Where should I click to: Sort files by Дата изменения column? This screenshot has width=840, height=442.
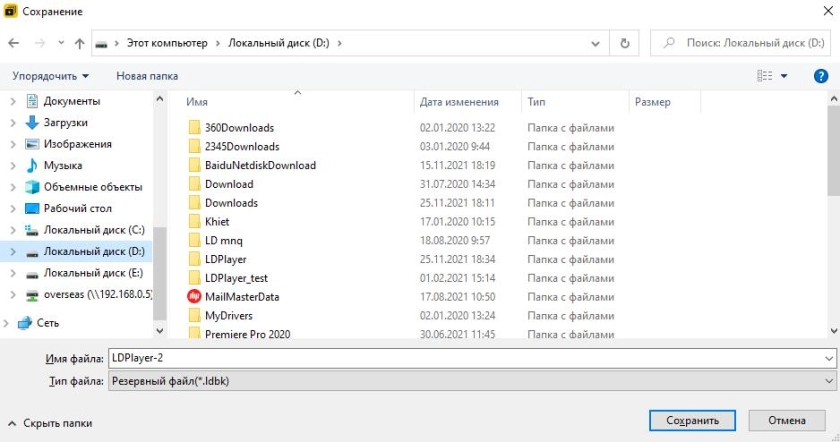pos(459,102)
